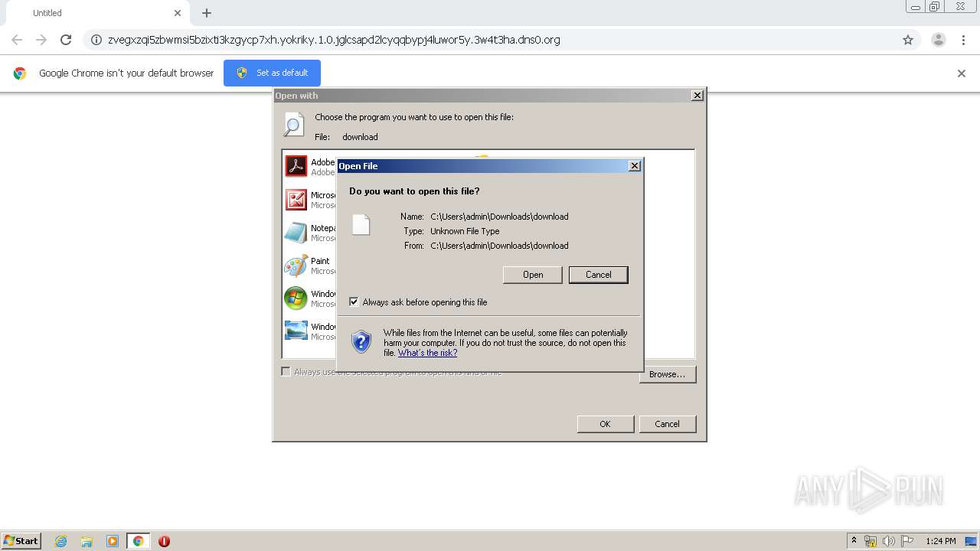Open the What's the risk? link
The height and width of the screenshot is (551, 980).
click(427, 353)
